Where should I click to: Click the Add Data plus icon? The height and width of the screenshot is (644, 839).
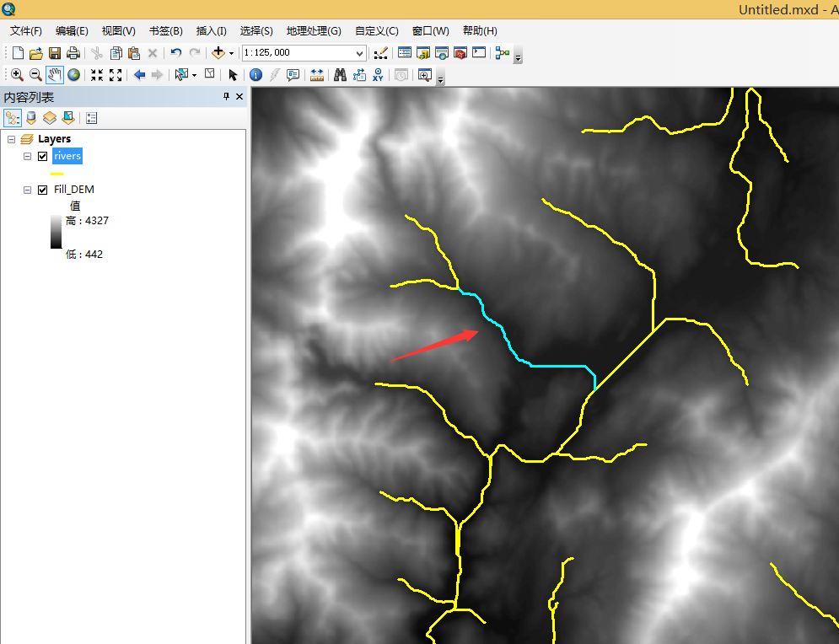tap(218, 53)
